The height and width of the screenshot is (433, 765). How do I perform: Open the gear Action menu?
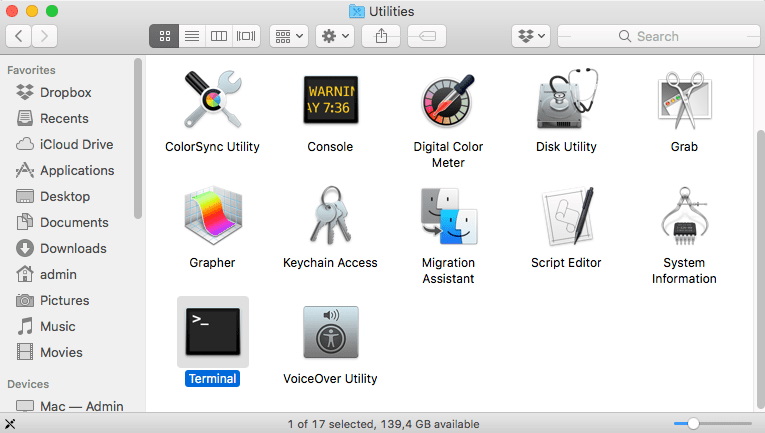pos(335,36)
